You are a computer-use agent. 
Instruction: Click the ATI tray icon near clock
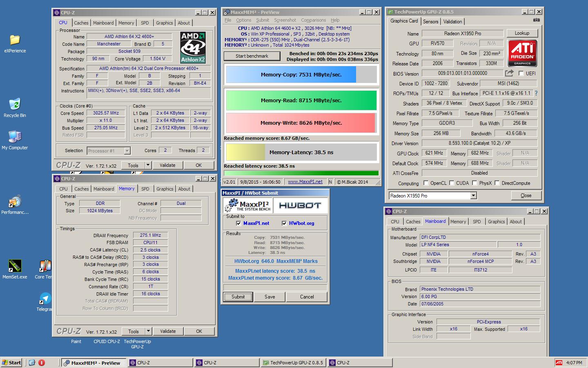(559, 363)
